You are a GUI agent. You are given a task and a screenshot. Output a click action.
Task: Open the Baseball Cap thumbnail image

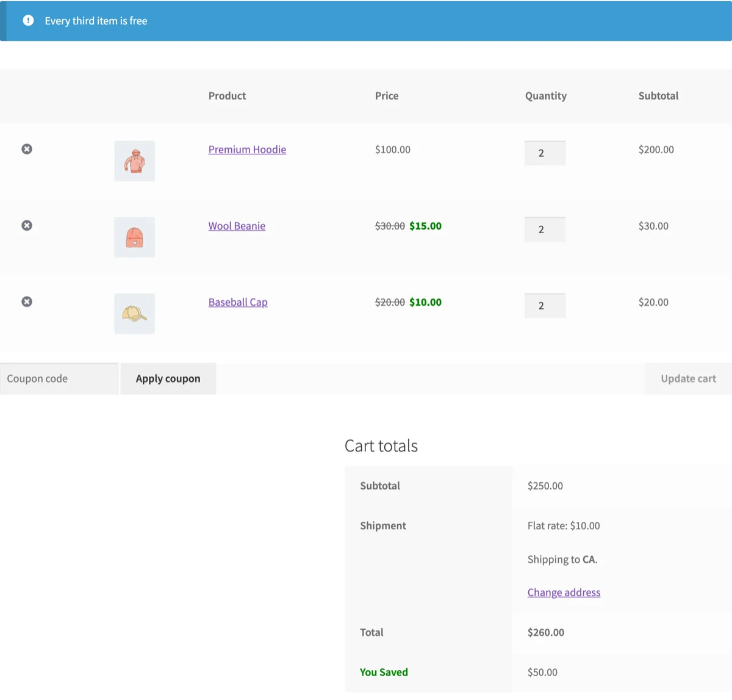pyautogui.click(x=134, y=314)
